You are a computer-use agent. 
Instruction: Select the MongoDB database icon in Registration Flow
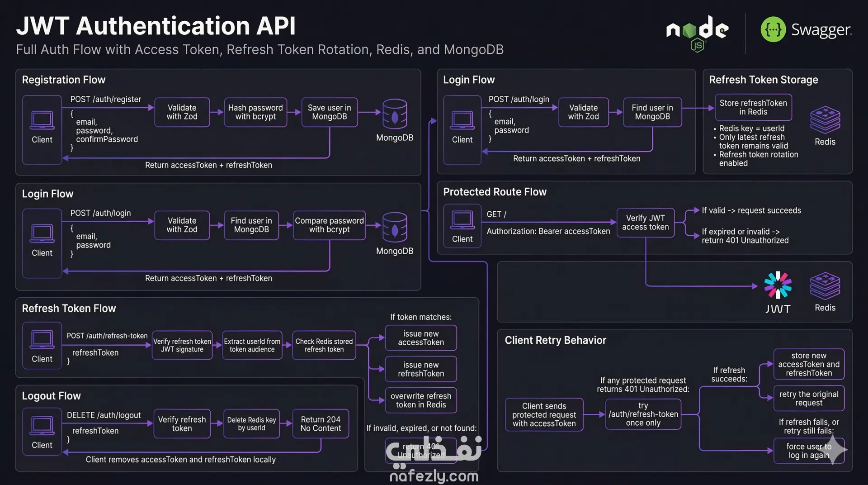click(x=395, y=114)
